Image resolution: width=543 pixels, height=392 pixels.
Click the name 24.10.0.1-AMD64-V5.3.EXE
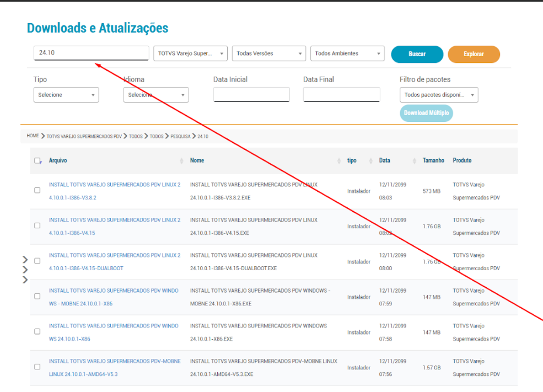[x=222, y=374]
